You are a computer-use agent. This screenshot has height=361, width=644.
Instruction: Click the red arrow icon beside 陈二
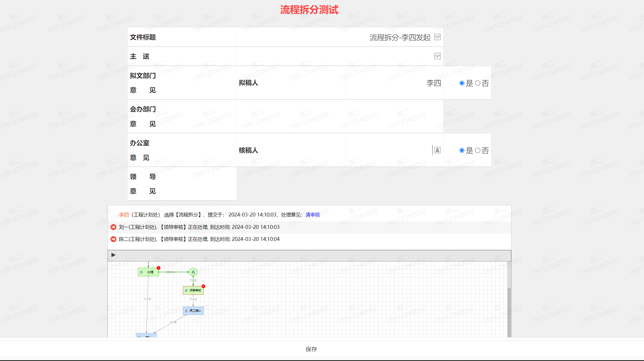(113, 239)
